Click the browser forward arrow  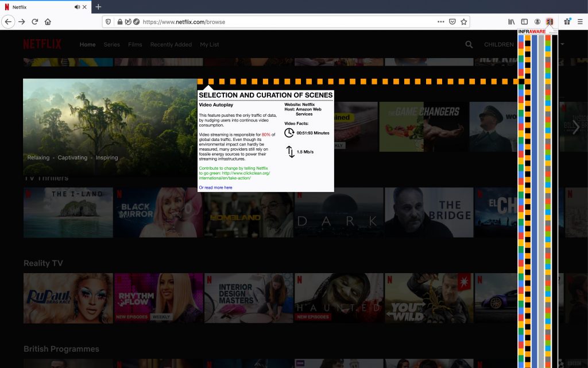click(x=22, y=22)
